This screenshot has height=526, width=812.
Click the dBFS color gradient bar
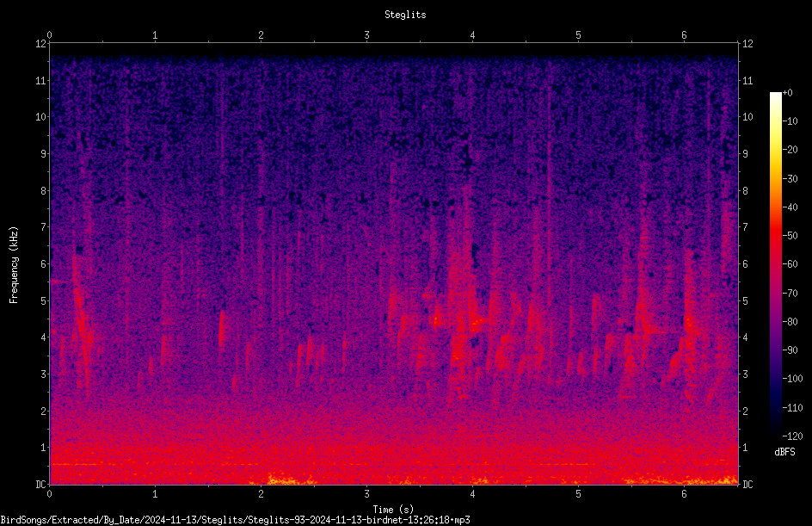(x=775, y=264)
